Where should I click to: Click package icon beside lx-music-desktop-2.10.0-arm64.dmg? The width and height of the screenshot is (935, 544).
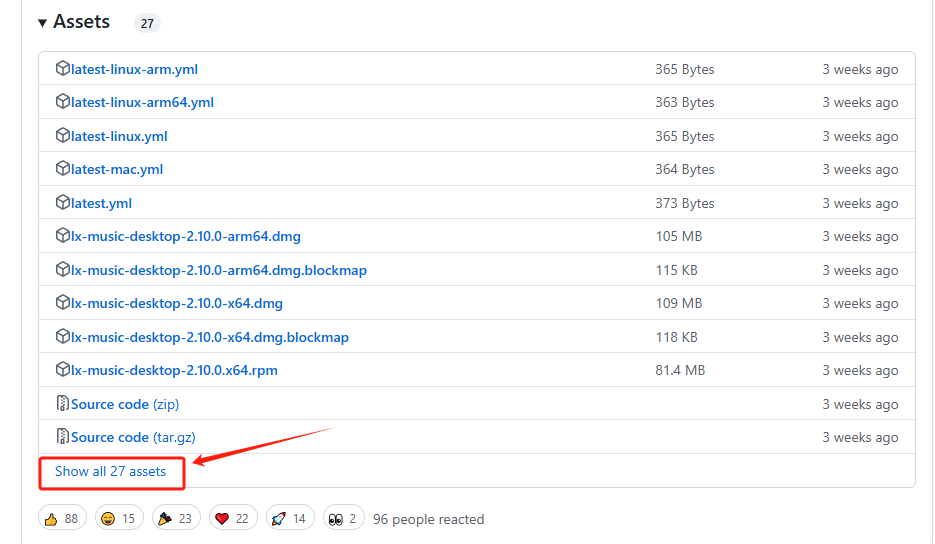coord(63,236)
